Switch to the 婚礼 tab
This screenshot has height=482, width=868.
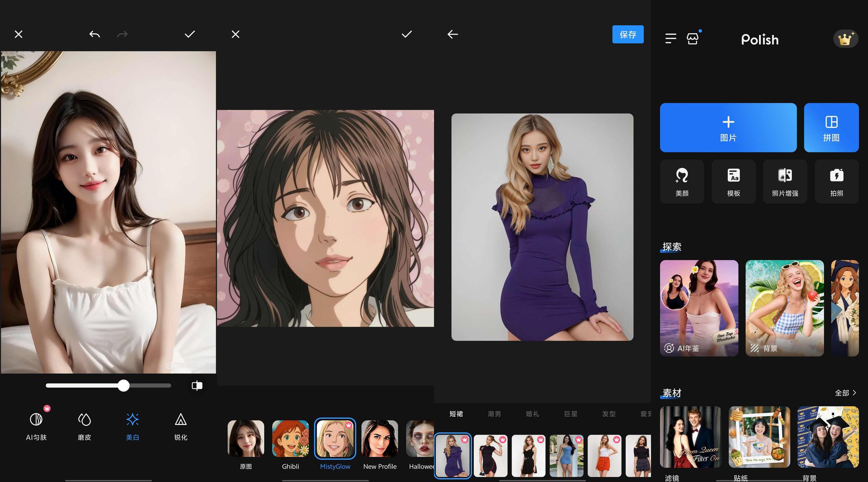coord(532,414)
